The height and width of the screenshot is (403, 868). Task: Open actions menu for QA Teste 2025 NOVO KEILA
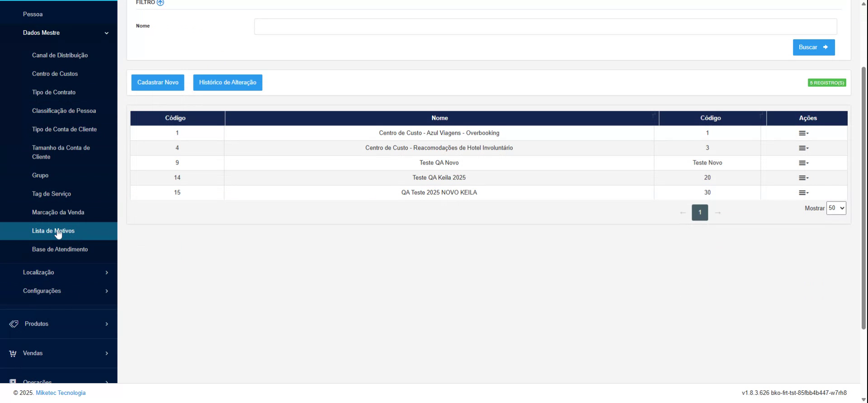click(803, 193)
